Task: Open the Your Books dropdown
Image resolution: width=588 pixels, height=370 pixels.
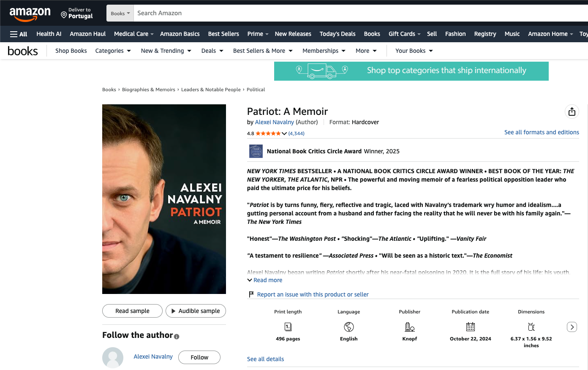Action: tap(414, 51)
